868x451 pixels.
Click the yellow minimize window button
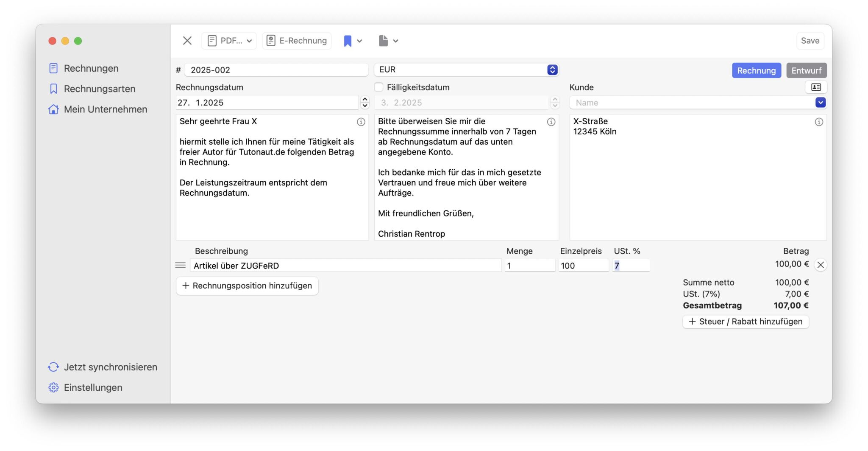[65, 41]
